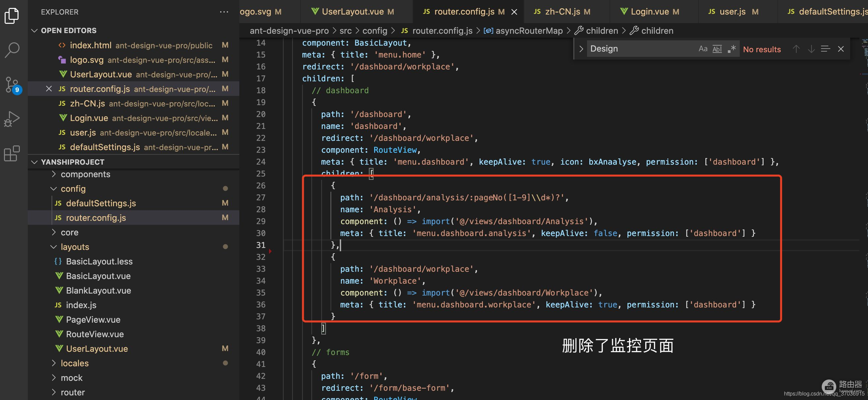Open index.html from Open Editors
The width and height of the screenshot is (868, 400).
coord(134,45)
